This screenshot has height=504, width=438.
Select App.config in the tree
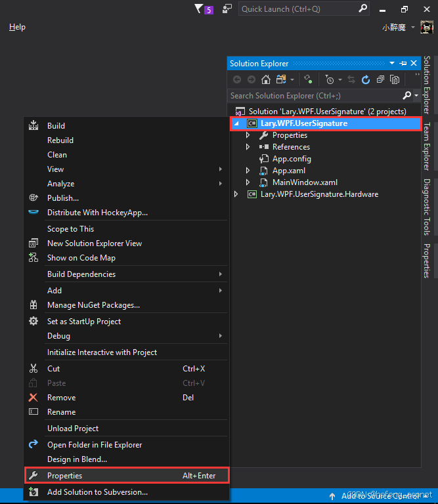pos(292,159)
